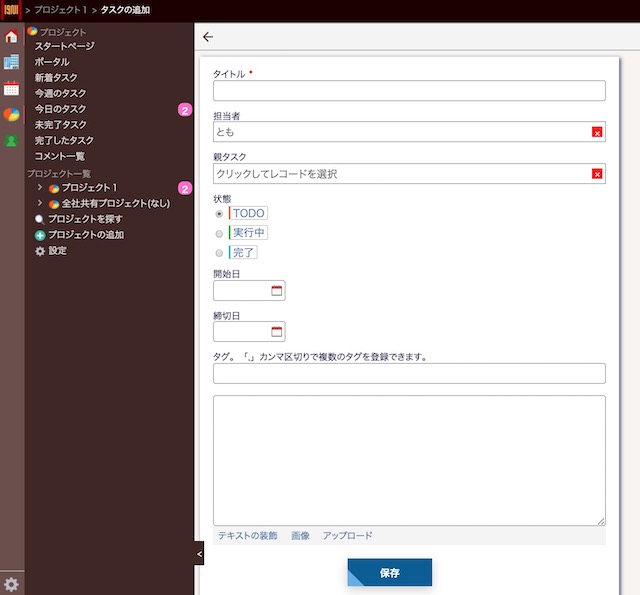The height and width of the screenshot is (595, 640).
Task: Click the プロジェクト header at sidebar top
Action: pos(63,32)
